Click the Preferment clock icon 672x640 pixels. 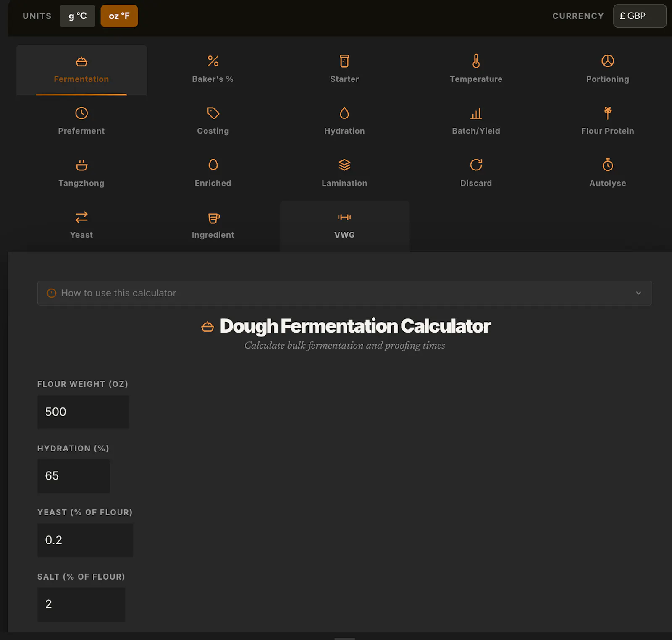click(x=81, y=113)
